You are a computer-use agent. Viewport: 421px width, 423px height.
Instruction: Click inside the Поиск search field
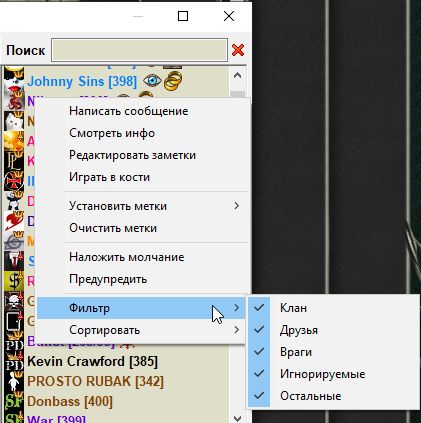(x=139, y=50)
